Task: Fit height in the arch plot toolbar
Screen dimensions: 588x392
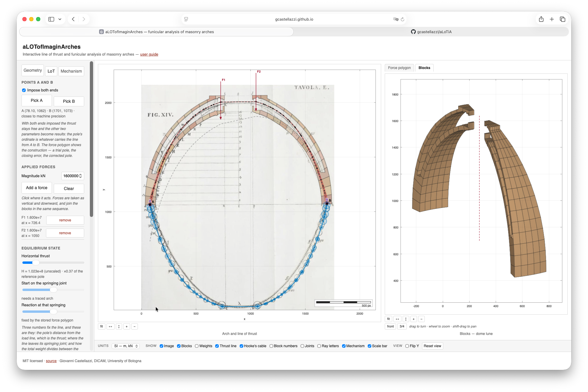Action: 119,327
